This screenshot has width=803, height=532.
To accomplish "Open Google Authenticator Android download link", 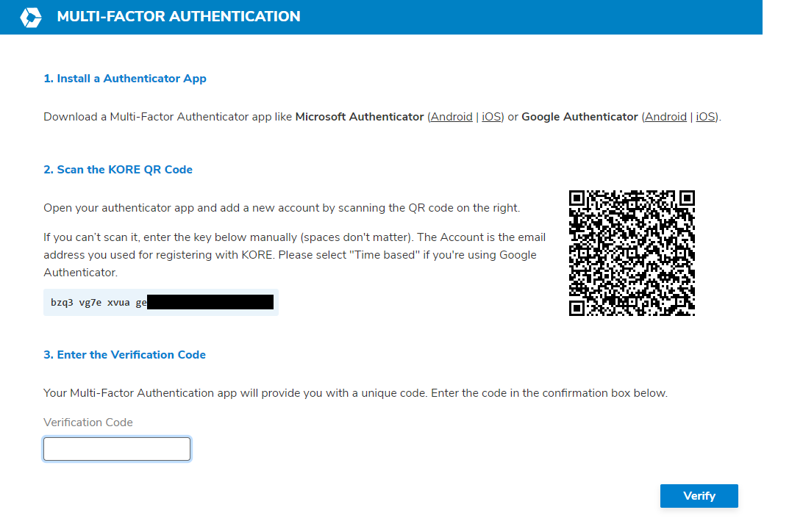I will [665, 117].
